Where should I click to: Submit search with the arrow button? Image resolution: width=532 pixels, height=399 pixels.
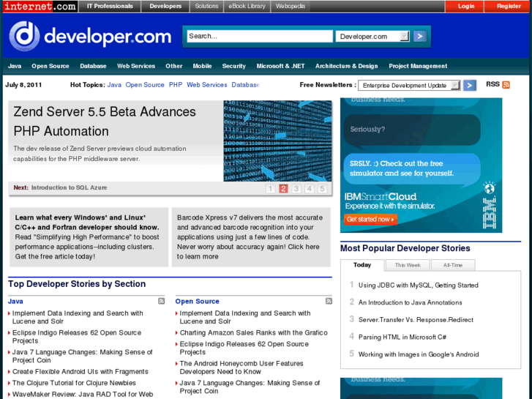point(420,37)
